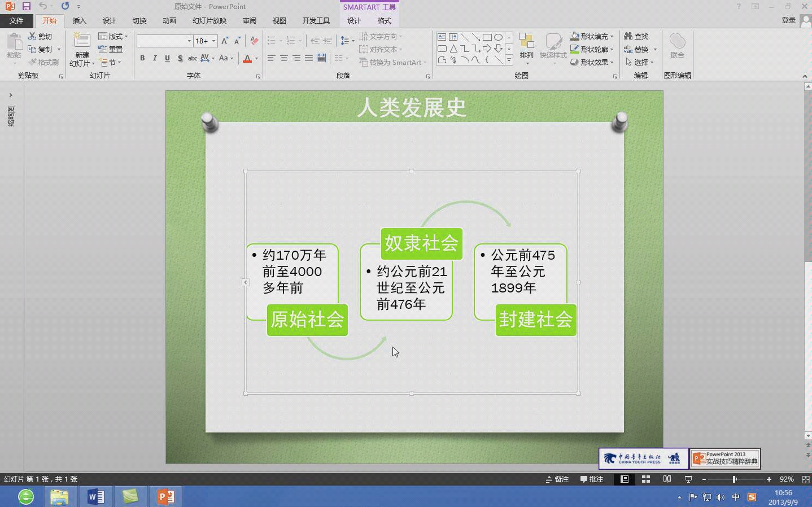Click the Replace (替换) button

pyautogui.click(x=636, y=49)
